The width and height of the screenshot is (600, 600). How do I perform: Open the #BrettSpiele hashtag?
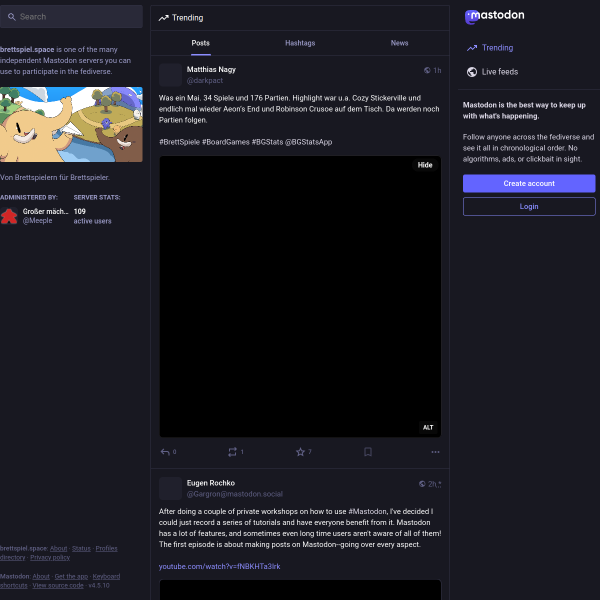179,142
